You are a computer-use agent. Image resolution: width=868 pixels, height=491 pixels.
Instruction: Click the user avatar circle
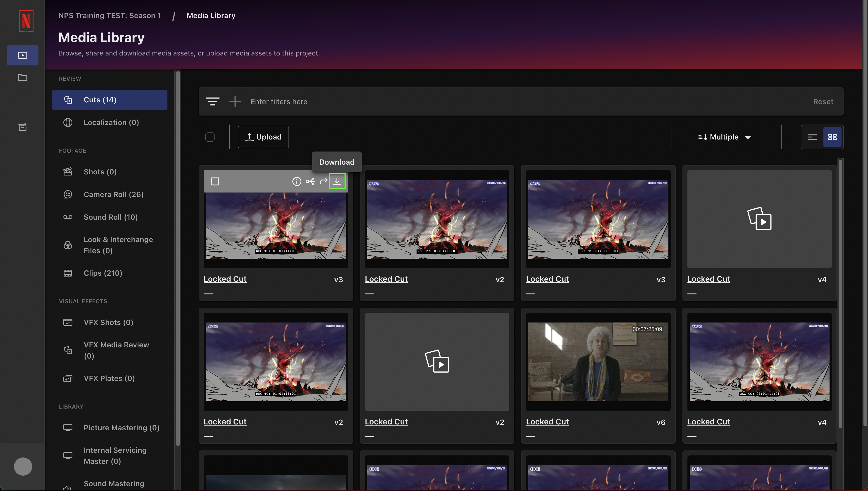point(23,466)
